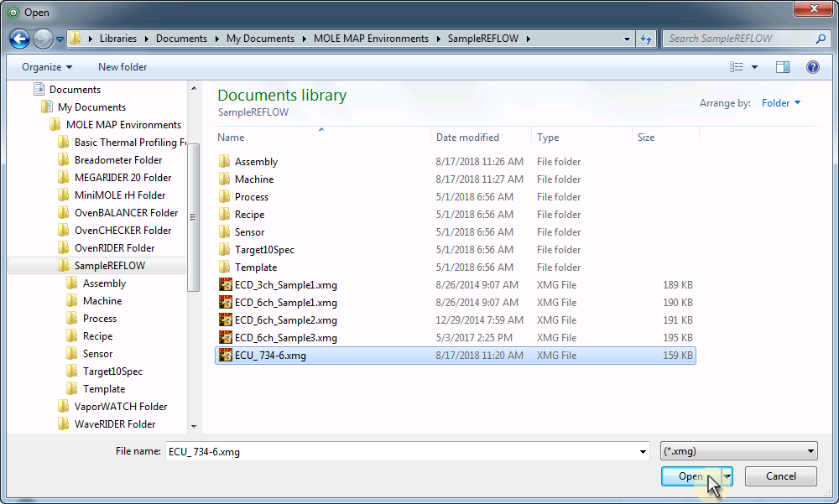This screenshot has height=504, width=839.
Task: Open VaporWATCH Folder in the tree
Action: click(x=121, y=407)
